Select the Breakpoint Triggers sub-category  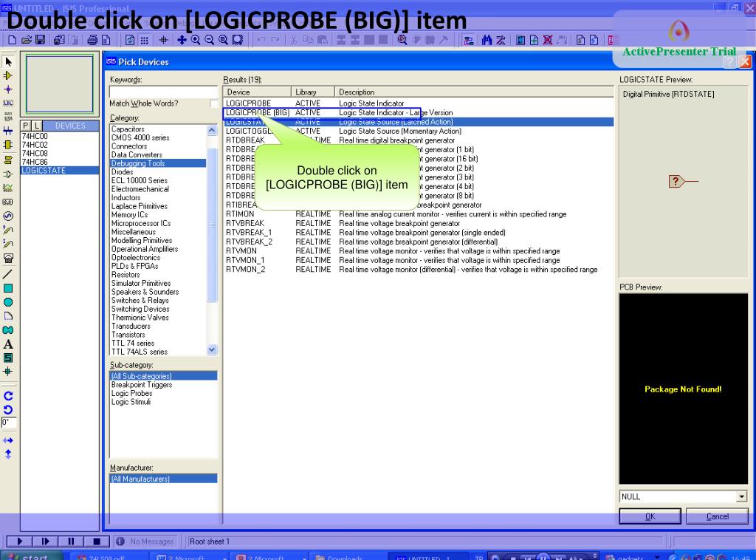click(141, 385)
